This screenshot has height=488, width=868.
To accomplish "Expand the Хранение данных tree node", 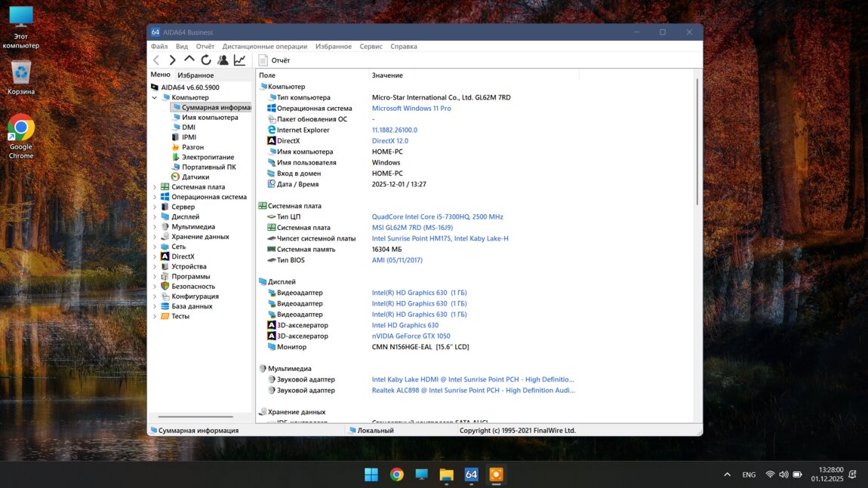I will 155,237.
